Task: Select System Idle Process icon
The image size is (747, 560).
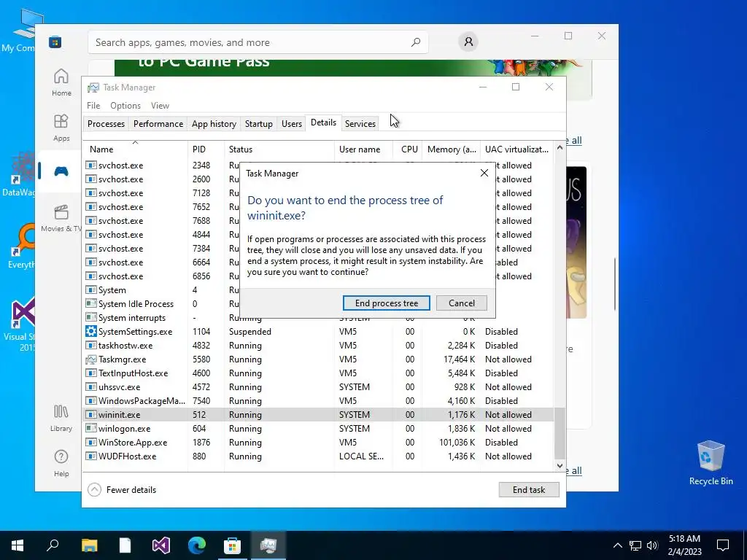Action: pyautogui.click(x=91, y=303)
